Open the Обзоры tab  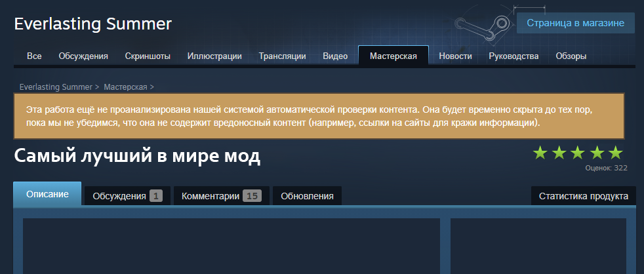pos(571,56)
